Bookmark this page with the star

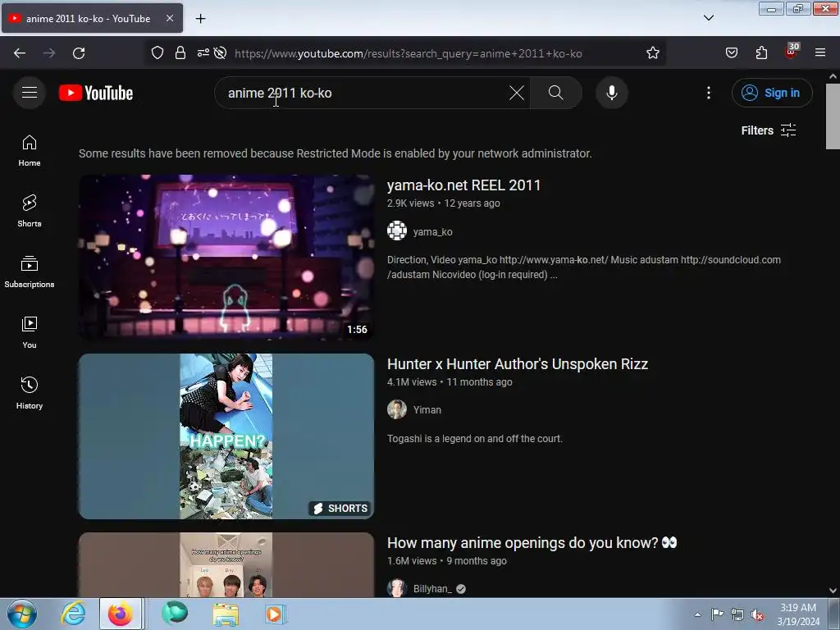pyautogui.click(x=652, y=53)
